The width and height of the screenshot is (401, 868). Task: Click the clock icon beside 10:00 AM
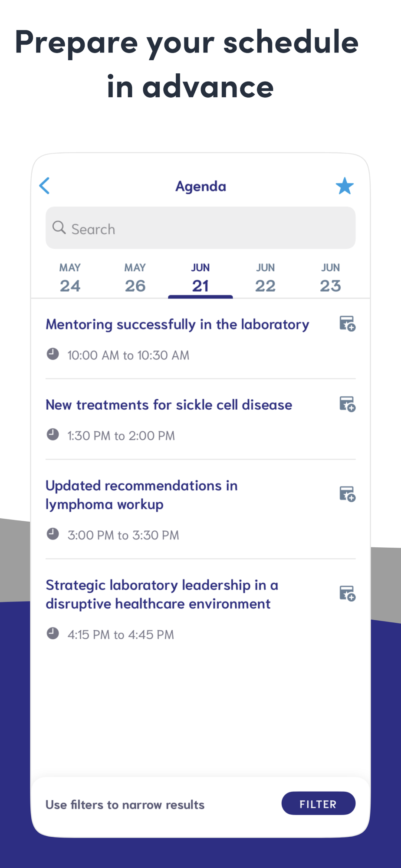(x=53, y=354)
